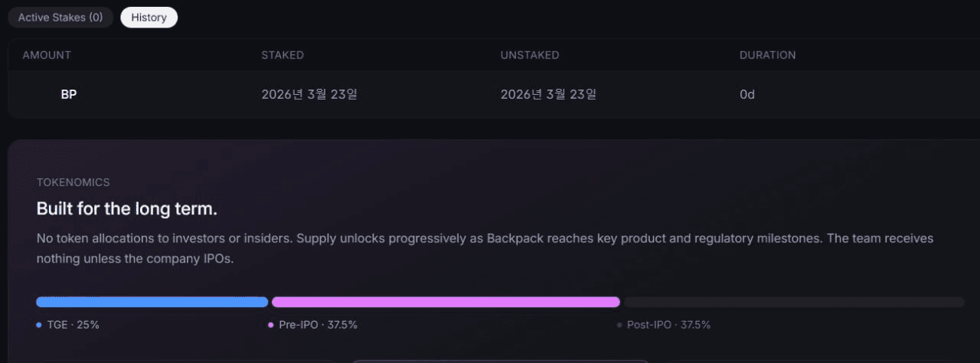This screenshot has height=363, width=980.
Task: Click the TGE · 25% legend label
Action: 73,325
